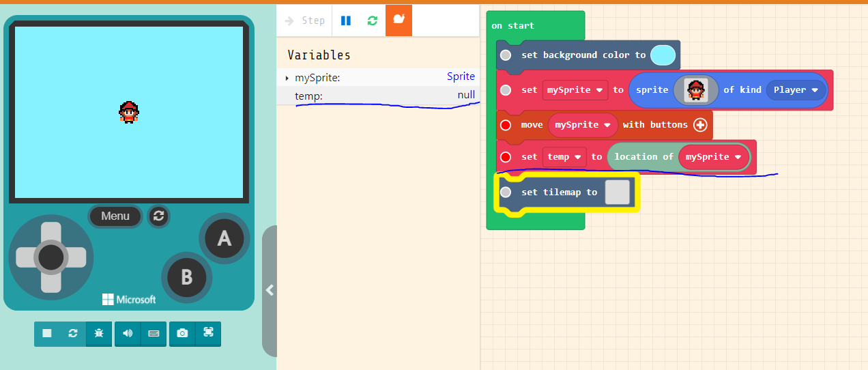Launch simulator in full screen
868x370 pixels.
(208, 334)
